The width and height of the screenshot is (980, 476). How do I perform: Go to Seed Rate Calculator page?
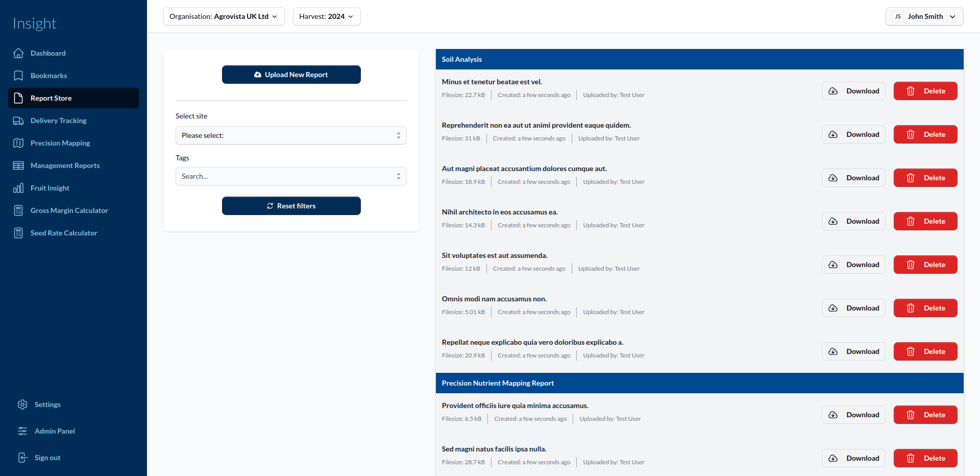click(x=64, y=233)
